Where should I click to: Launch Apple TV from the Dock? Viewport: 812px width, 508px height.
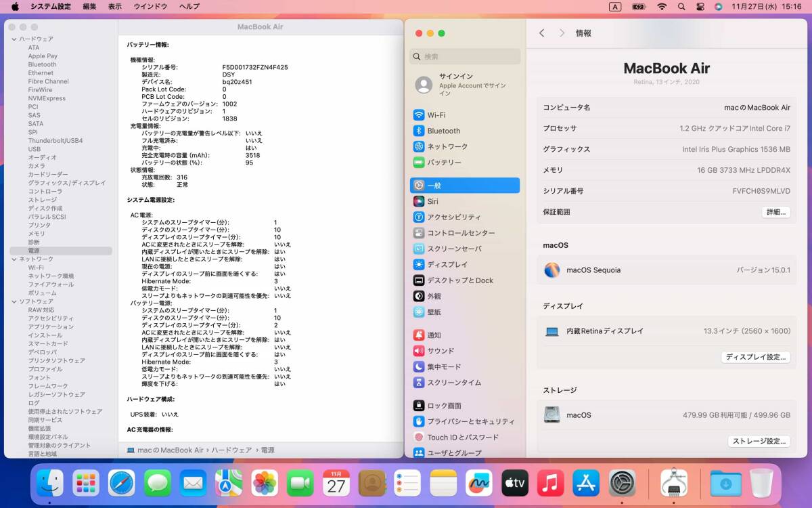coord(515,483)
